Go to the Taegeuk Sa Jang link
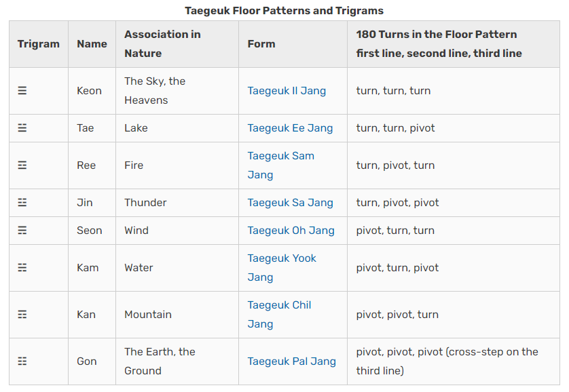This screenshot has height=392, width=569. 290,203
